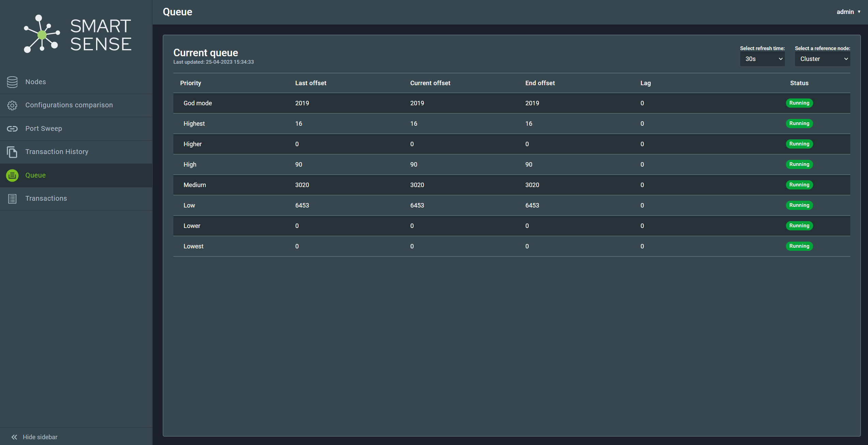This screenshot has height=445, width=868.
Task: Click the SmartSense logo
Action: [78, 34]
